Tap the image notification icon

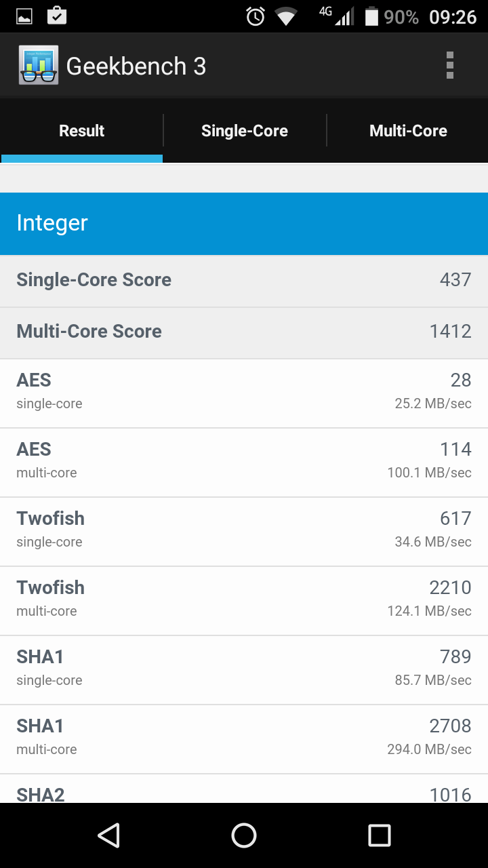click(x=24, y=16)
